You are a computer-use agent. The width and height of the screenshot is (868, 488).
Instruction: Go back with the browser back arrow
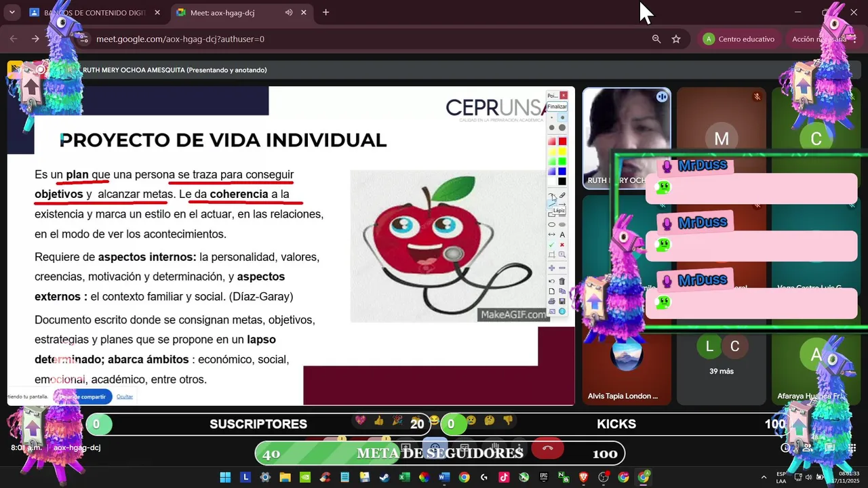click(14, 39)
